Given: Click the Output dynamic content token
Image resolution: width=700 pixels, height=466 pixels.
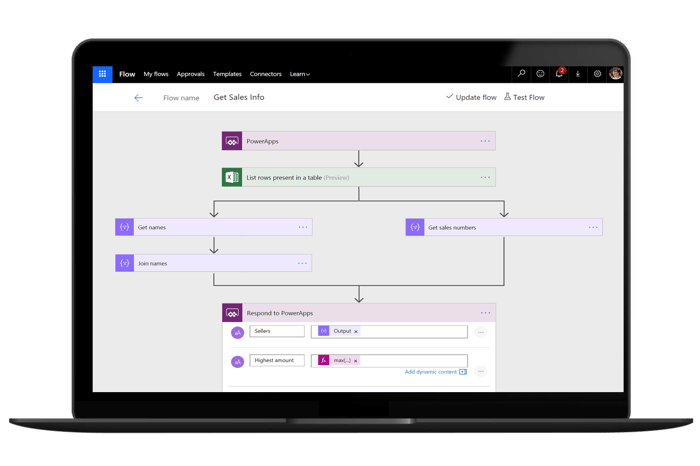Looking at the screenshot, I should click(x=338, y=331).
